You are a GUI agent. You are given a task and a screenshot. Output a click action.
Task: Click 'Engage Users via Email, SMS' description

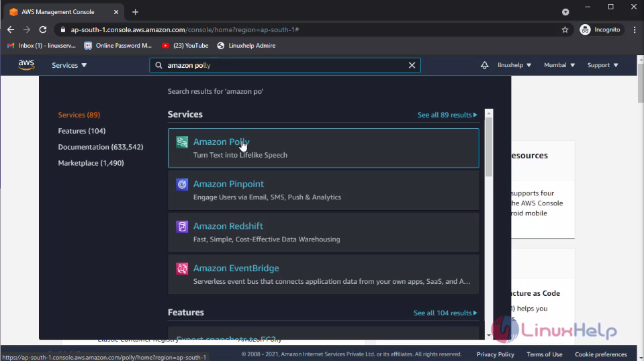[x=267, y=197]
